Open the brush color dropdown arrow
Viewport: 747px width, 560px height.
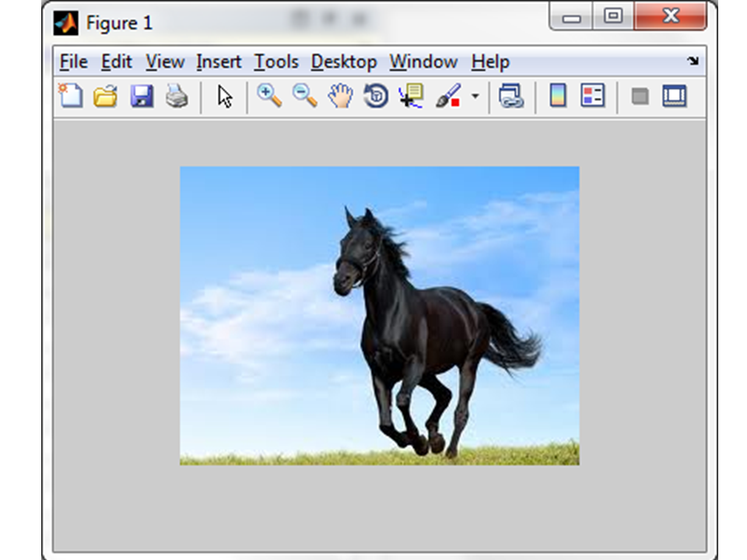click(475, 96)
